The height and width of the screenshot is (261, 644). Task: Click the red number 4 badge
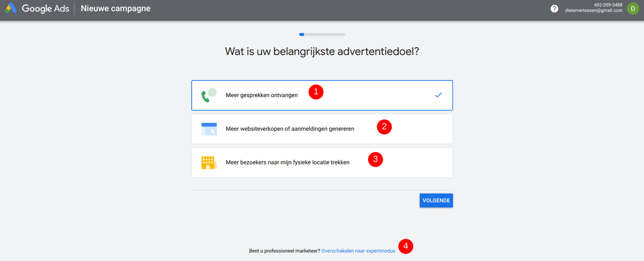pyautogui.click(x=406, y=247)
